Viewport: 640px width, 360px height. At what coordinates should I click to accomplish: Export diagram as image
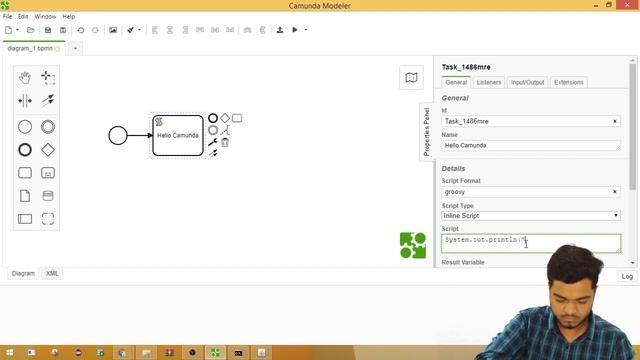tap(113, 30)
